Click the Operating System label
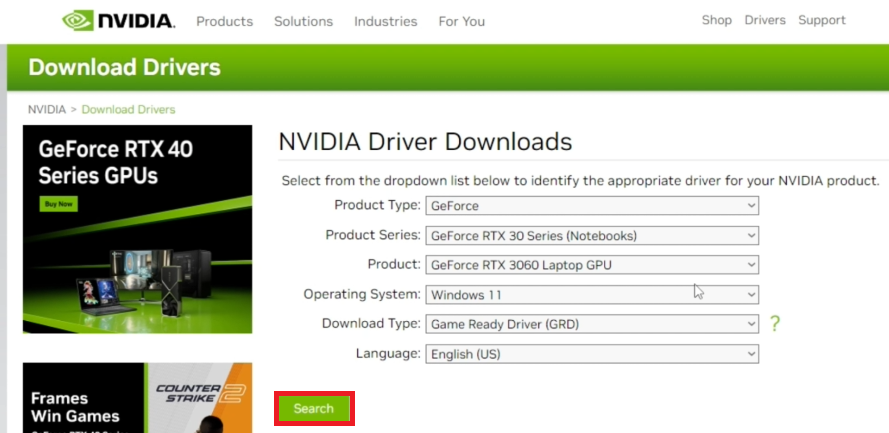Screen dimensions: 889x433 tap(362, 294)
